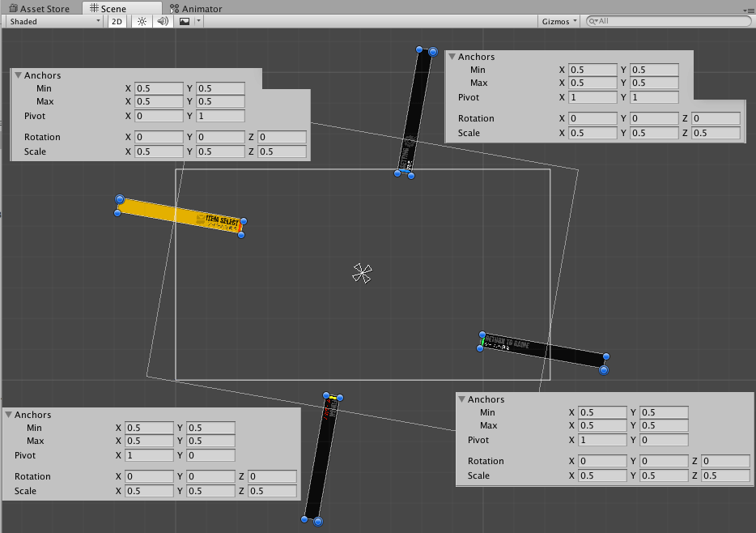756x533 pixels.
Task: Click Min Y field in panel with Pivot 1,1
Action: click(x=654, y=70)
